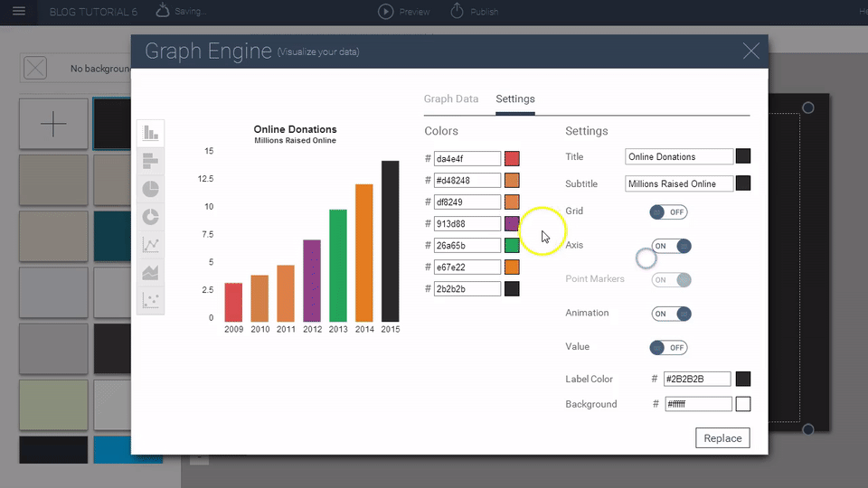
Task: Toggle the Point Markers switch
Action: (671, 280)
